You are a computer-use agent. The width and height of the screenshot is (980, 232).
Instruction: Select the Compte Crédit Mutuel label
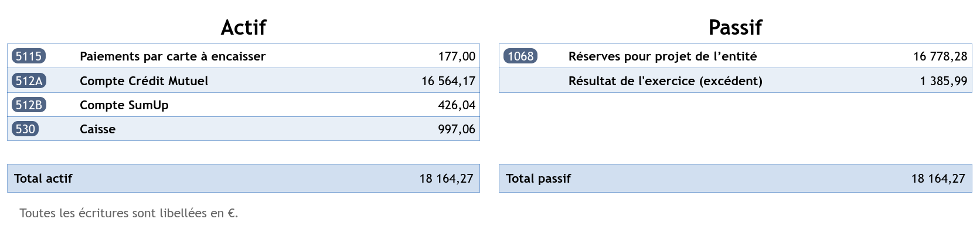pos(144,81)
